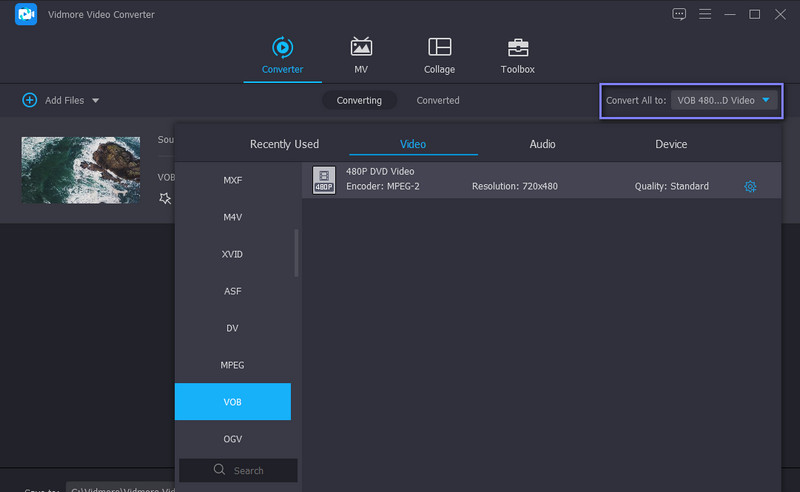Click the format list scrollbar
Viewport: 800px width, 492px height.
coord(296,252)
